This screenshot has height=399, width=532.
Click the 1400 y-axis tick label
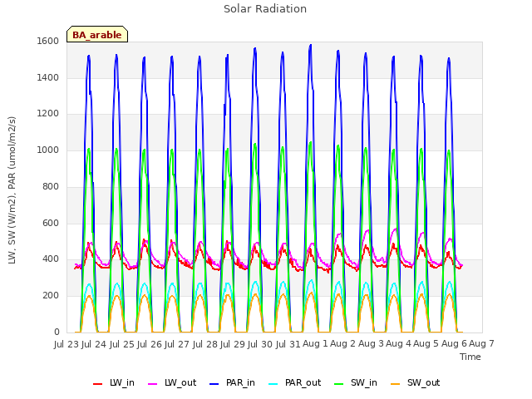click(x=48, y=77)
